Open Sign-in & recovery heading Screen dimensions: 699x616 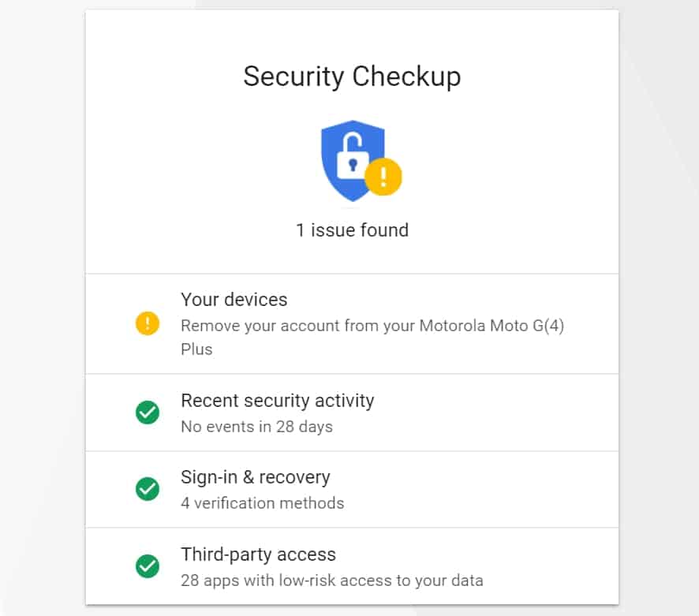point(255,477)
